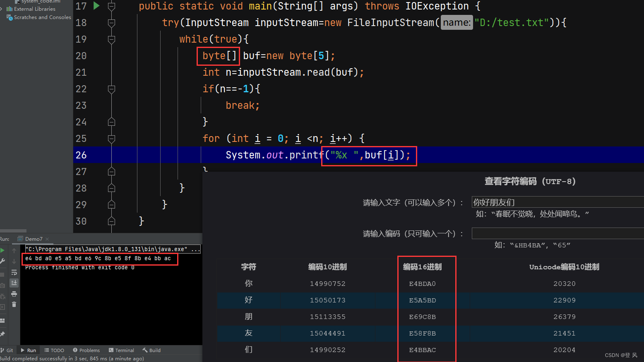Click hex value E58F8B in table
644x362 pixels.
point(423,333)
